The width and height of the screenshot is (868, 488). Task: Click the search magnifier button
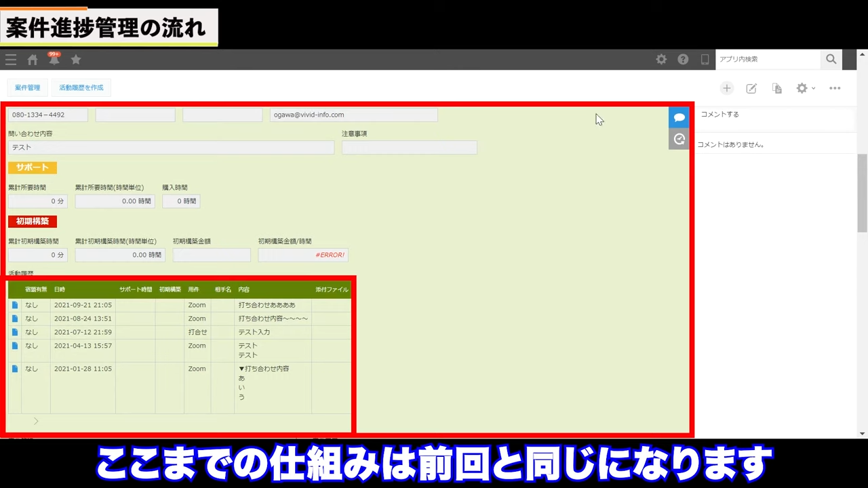click(831, 60)
